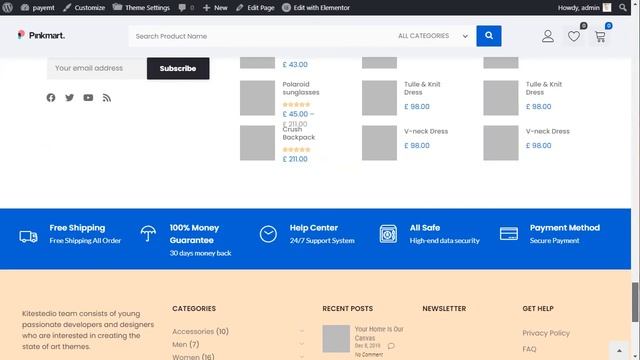Click the Polaroid sunglasses star rating
The image size is (640, 360).
coord(296,104)
